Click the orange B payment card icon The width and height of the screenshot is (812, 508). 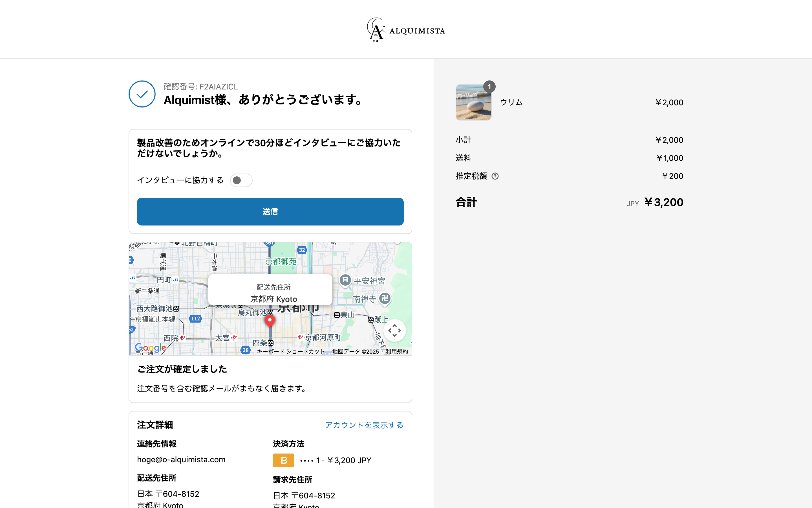pos(284,460)
